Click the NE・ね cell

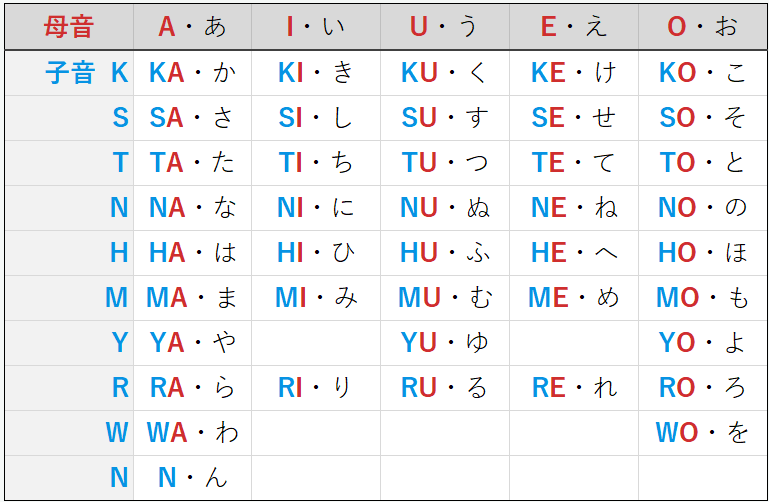(x=574, y=208)
